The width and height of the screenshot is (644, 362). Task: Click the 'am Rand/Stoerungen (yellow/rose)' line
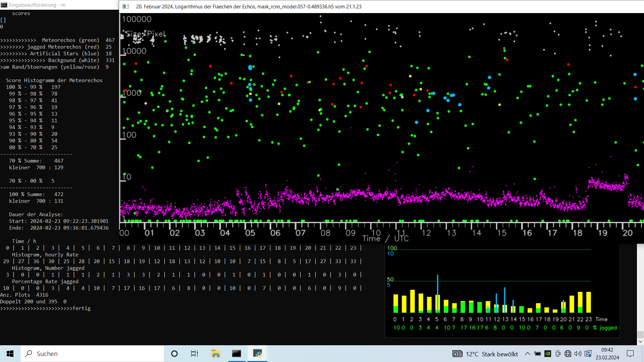[x=54, y=67]
